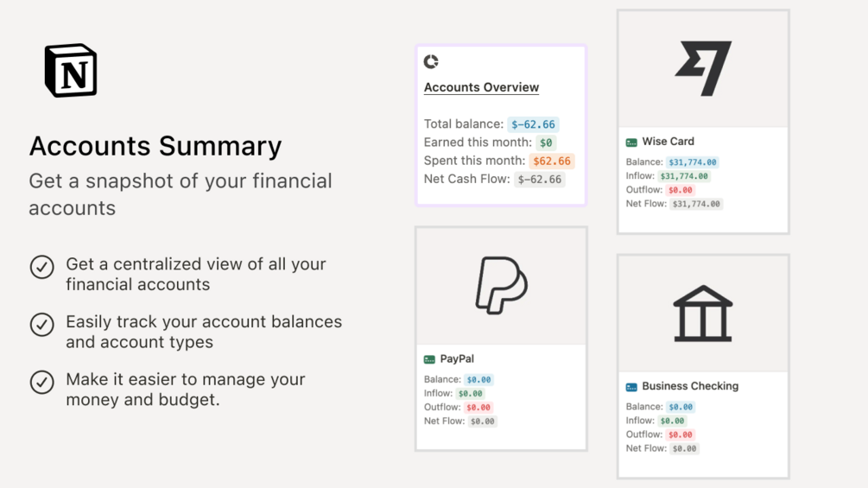Click the PayPal logo cover image
Image resolution: width=868 pixels, height=488 pixels.
point(501,285)
